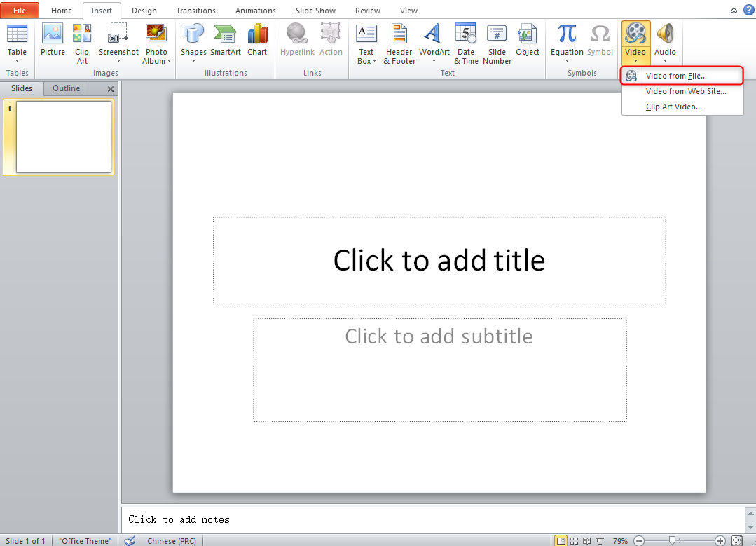Image resolution: width=756 pixels, height=546 pixels.
Task: Switch to the Design tab
Action: coord(144,10)
